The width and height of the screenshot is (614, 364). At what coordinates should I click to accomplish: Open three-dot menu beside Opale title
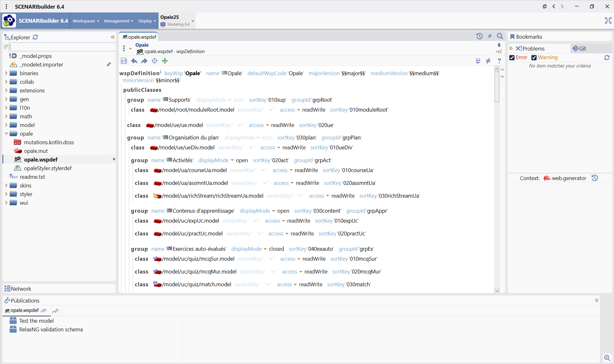coord(124,48)
